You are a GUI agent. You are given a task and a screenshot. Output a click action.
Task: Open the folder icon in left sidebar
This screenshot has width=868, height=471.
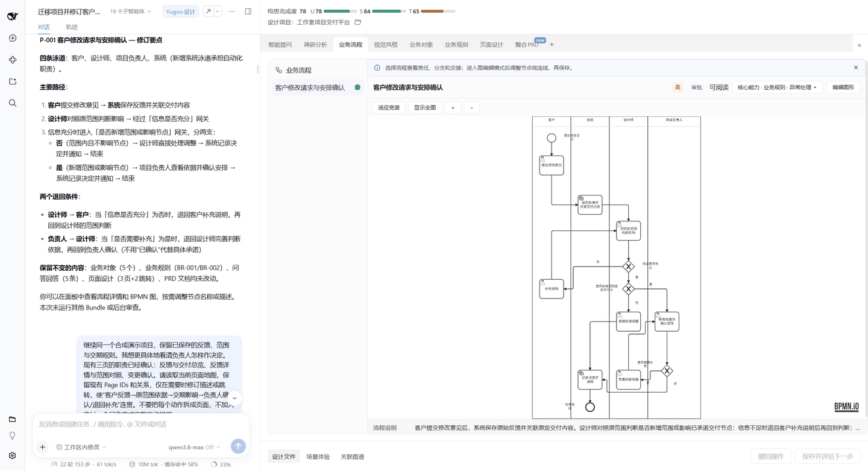pyautogui.click(x=13, y=419)
